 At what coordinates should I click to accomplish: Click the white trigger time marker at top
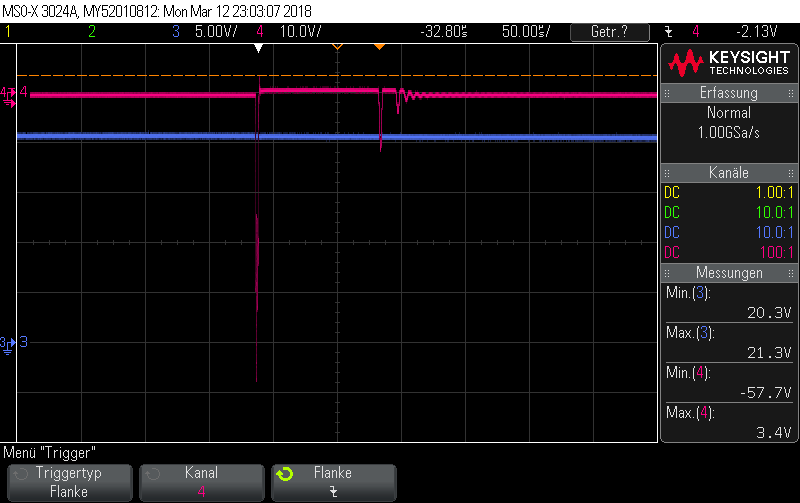pos(259,48)
